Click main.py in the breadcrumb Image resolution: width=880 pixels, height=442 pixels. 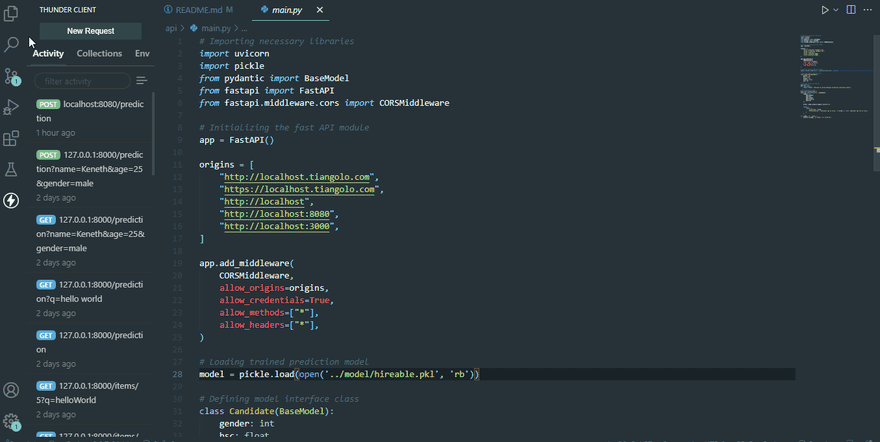(x=216, y=28)
